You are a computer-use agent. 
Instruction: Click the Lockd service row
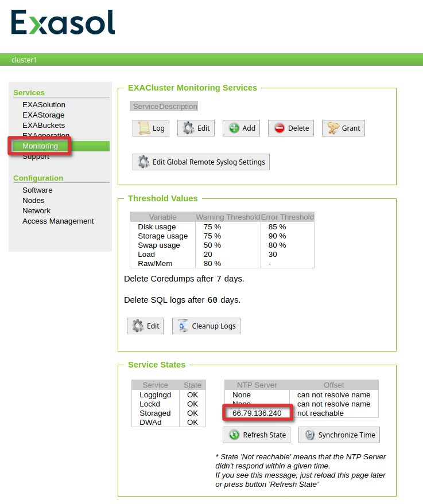point(169,404)
